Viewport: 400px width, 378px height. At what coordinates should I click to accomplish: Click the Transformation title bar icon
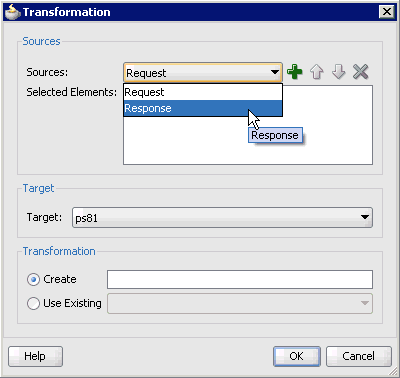[x=13, y=12]
